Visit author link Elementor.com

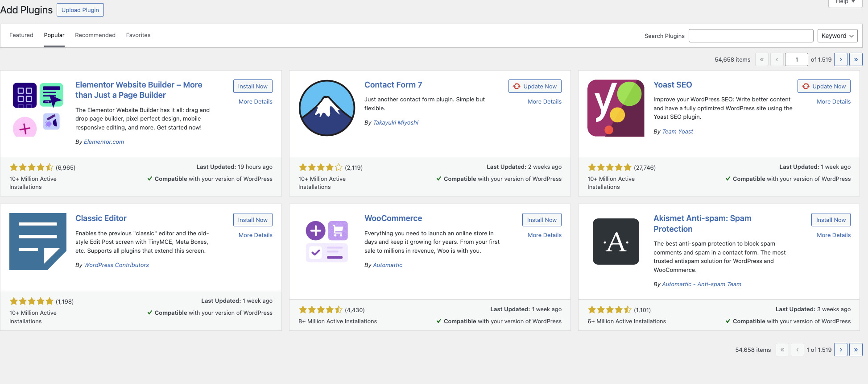[104, 142]
